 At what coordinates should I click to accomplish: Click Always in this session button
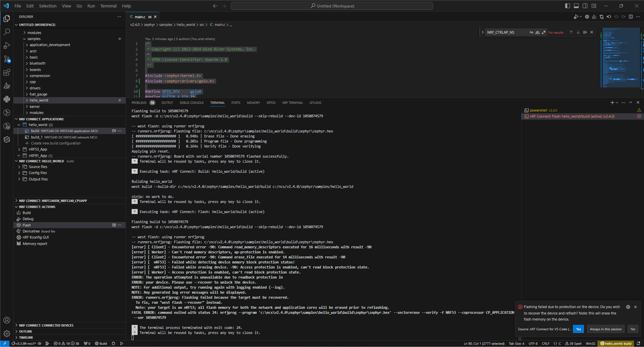[x=605, y=329]
